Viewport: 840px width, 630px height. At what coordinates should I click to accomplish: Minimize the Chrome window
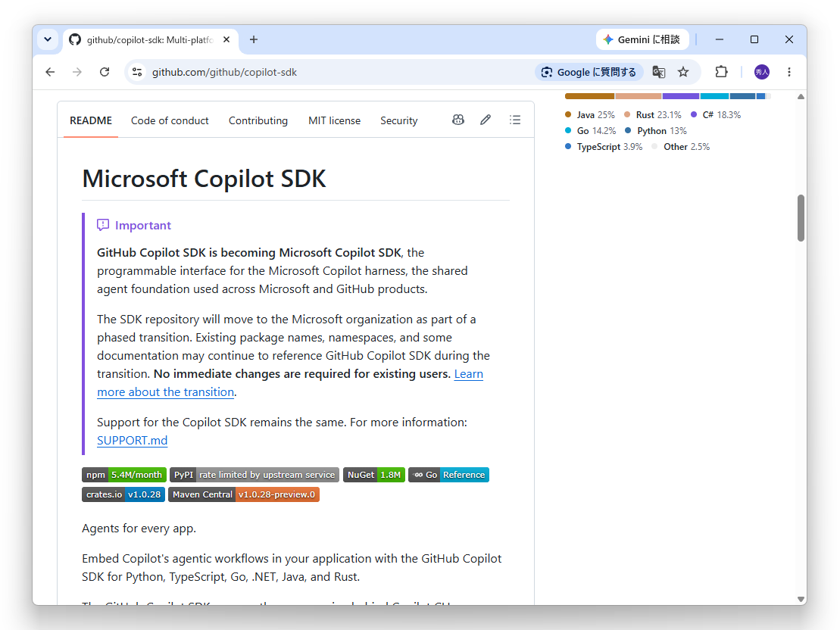720,39
